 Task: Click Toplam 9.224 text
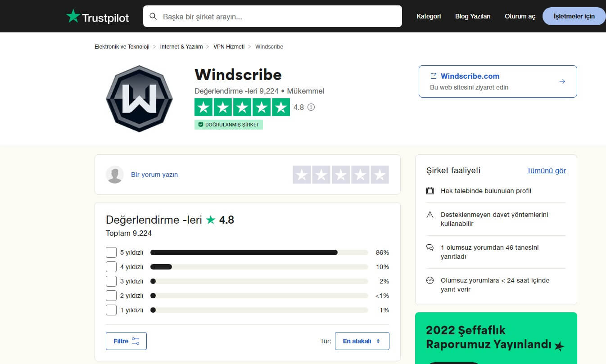(129, 233)
